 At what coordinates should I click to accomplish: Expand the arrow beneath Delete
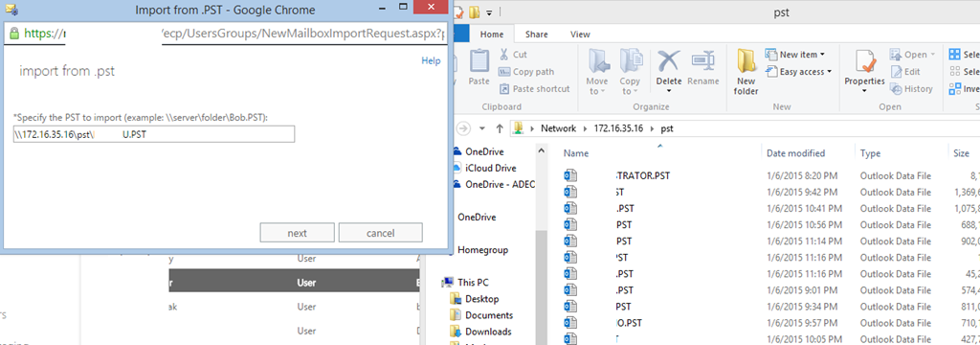tap(669, 91)
